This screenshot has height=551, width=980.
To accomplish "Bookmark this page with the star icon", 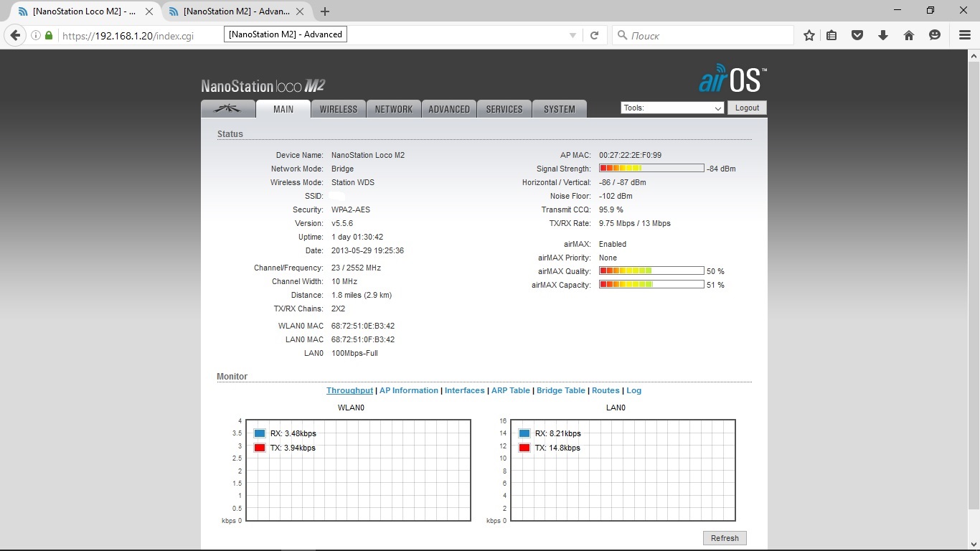I will pyautogui.click(x=809, y=35).
